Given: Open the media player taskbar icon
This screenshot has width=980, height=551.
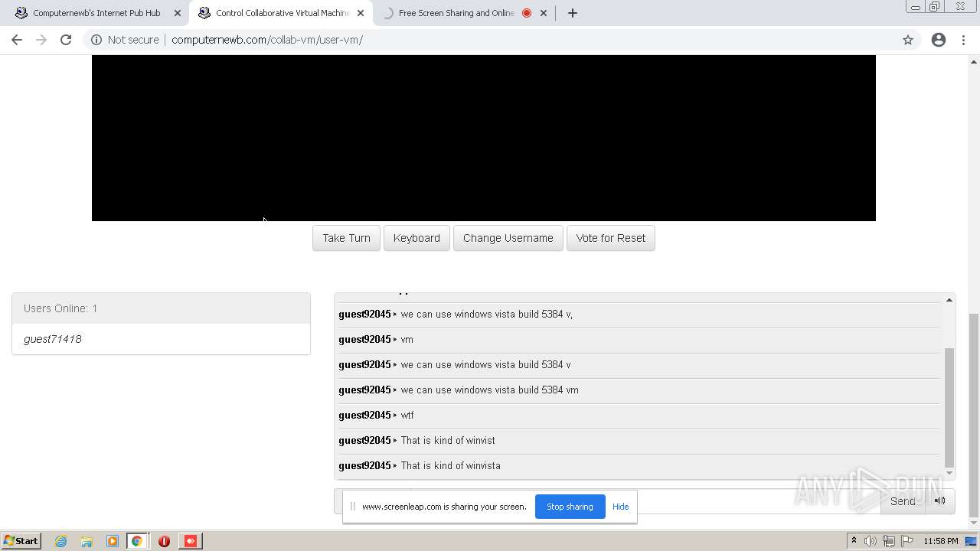Looking at the screenshot, I should [112, 541].
